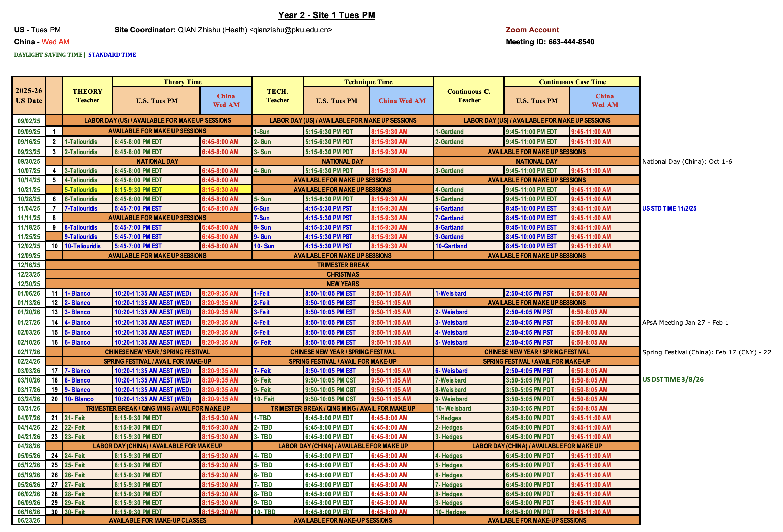This screenshot has height=532, width=783.
Task: Click the US STD TIME 11/2/25 note
Action: (669, 208)
